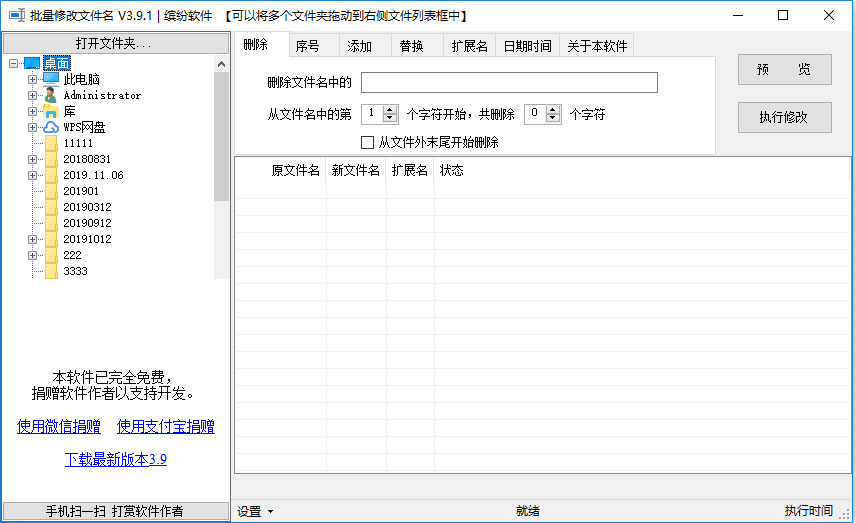Expand the 此电脑 tree node
The width and height of the screenshot is (856, 523).
click(x=32, y=79)
